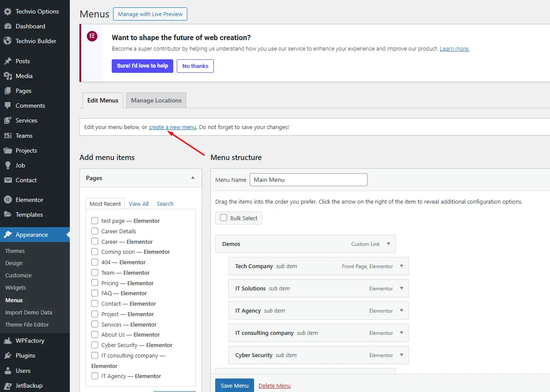Check the 'test page — Elementor' checkbox
This screenshot has width=550, height=392.
click(x=95, y=221)
